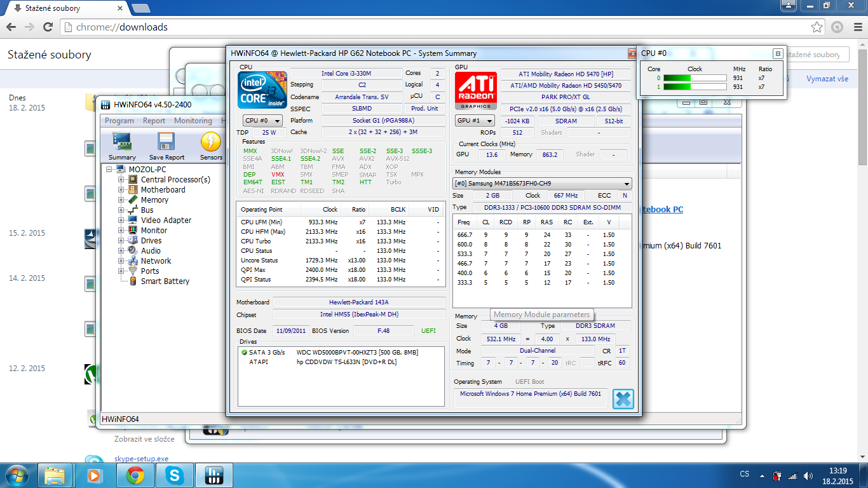The height and width of the screenshot is (488, 868).
Task: Select the Audio tree node
Action: [151, 251]
